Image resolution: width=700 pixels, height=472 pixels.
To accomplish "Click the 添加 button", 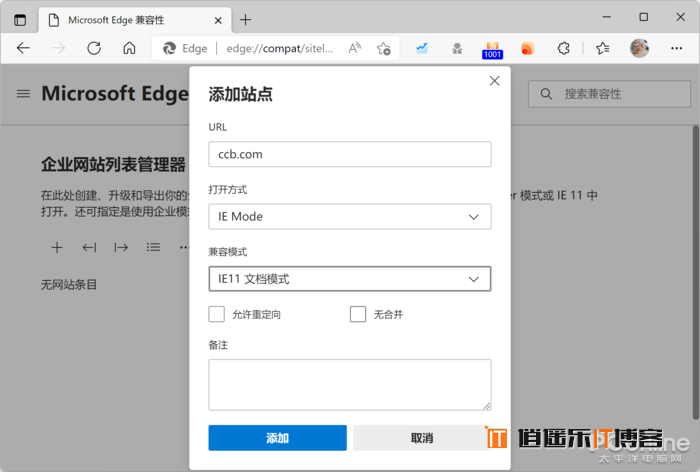I will [x=277, y=438].
